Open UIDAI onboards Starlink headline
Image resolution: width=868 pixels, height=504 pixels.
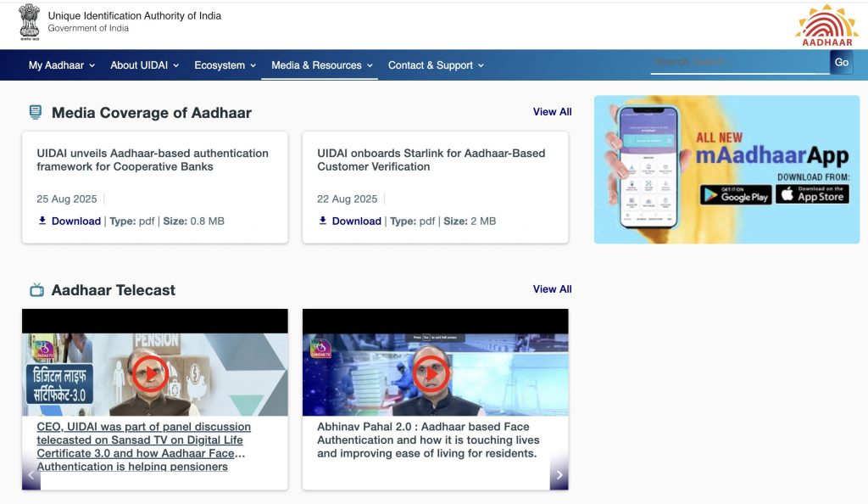(x=431, y=160)
